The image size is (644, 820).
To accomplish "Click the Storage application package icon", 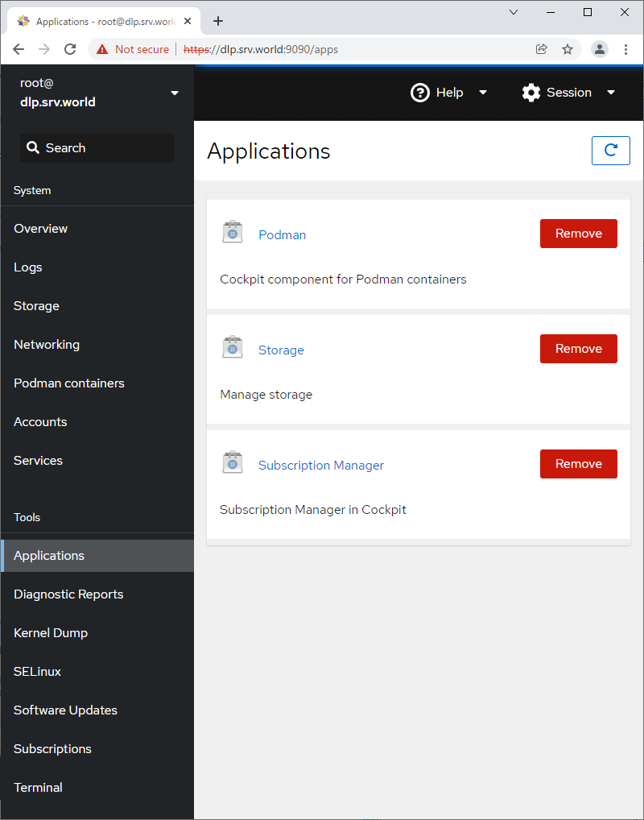I will tap(233, 348).
